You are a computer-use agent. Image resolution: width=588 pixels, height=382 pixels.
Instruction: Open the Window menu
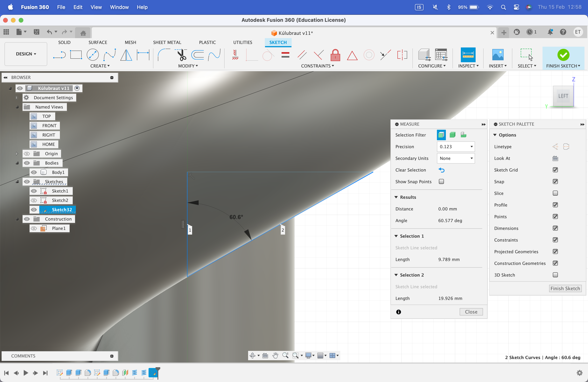coord(119,7)
